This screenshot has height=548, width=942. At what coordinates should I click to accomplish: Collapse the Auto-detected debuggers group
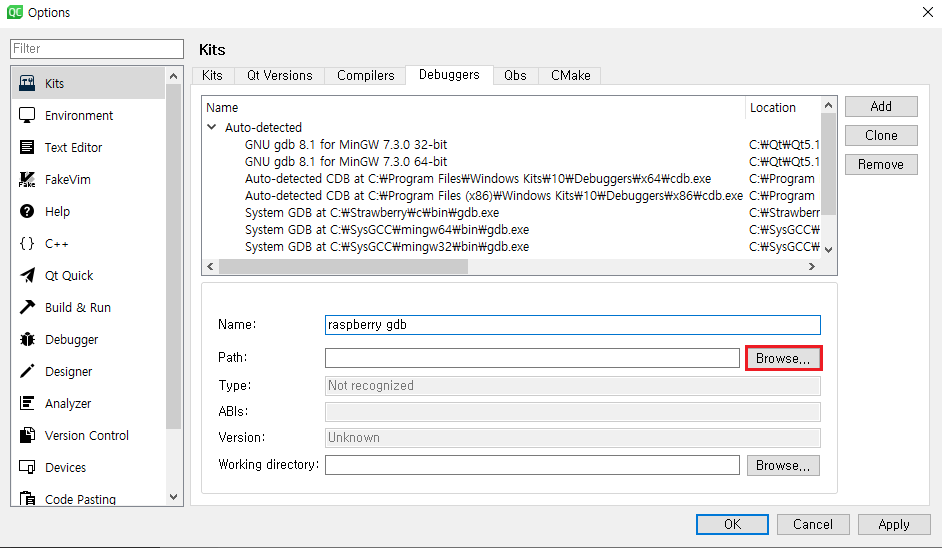pos(211,127)
